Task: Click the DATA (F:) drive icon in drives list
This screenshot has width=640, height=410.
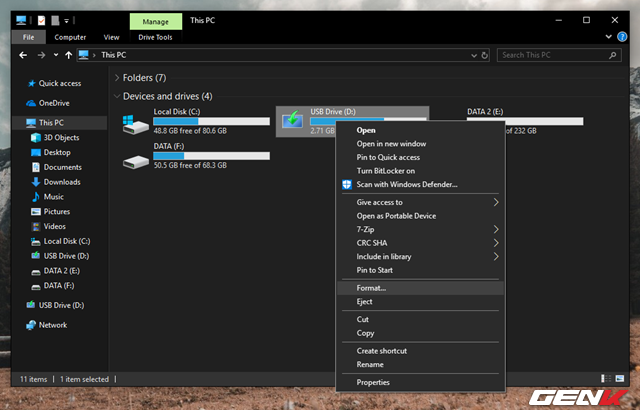Action: 136,162
